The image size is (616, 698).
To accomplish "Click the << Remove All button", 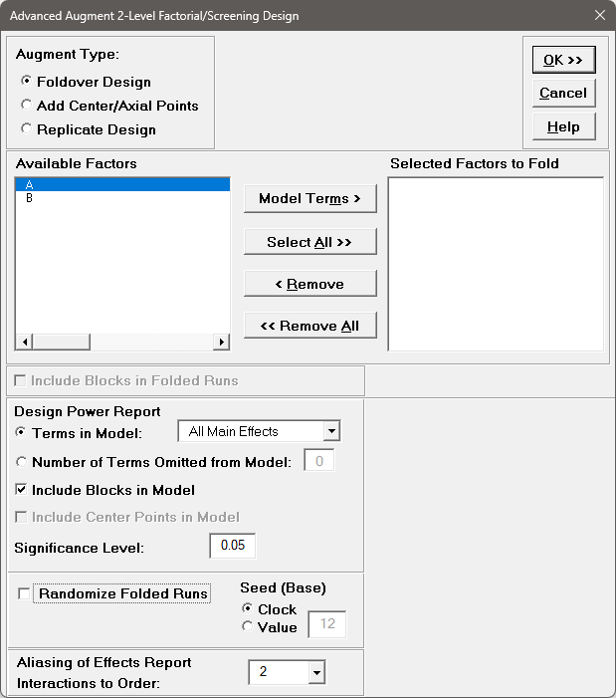I will pos(309,326).
